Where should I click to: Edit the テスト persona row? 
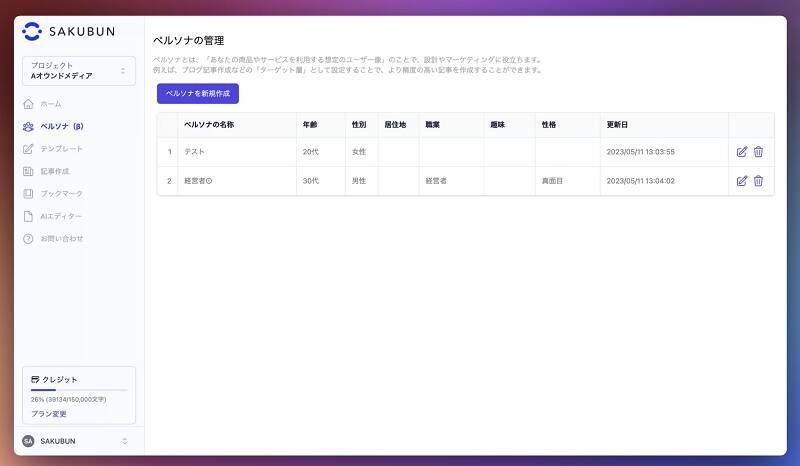click(741, 152)
